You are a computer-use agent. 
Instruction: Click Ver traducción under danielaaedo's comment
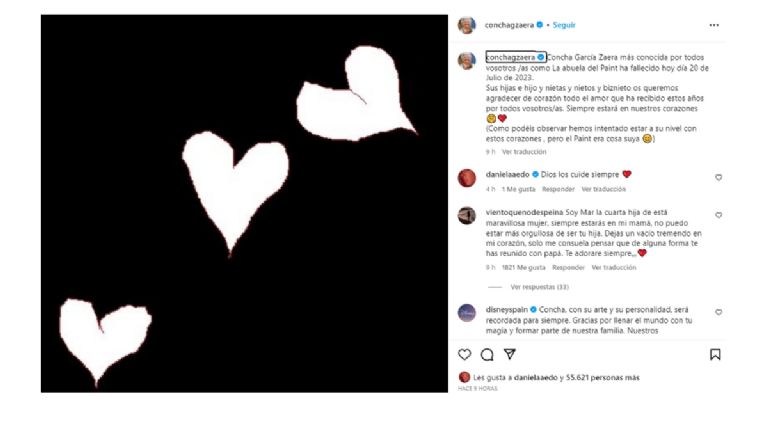[603, 189]
